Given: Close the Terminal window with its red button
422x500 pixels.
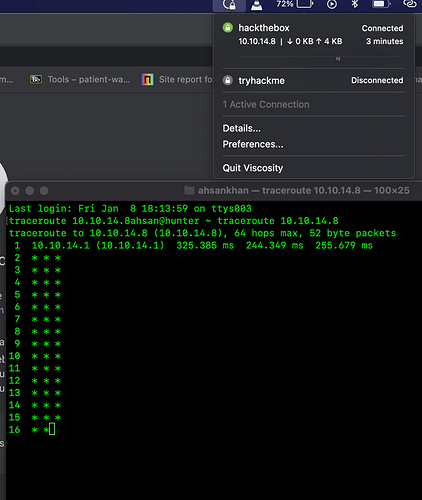Looking at the screenshot, I should pos(15,191).
